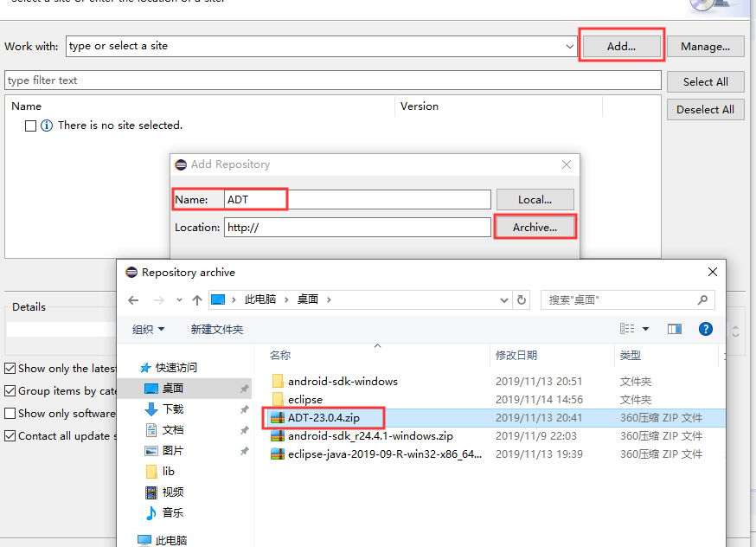Select 下载 in navigation pane

[x=173, y=409]
